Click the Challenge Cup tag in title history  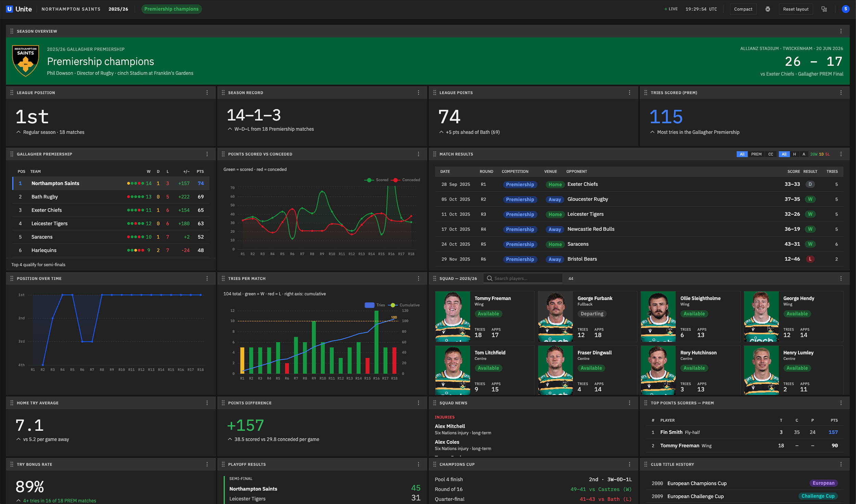[x=818, y=496]
